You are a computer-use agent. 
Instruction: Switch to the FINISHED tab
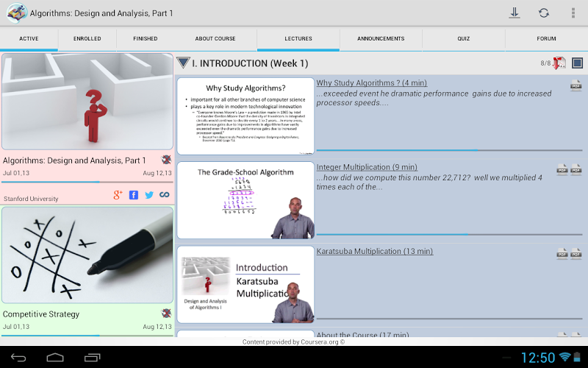pyautogui.click(x=145, y=38)
